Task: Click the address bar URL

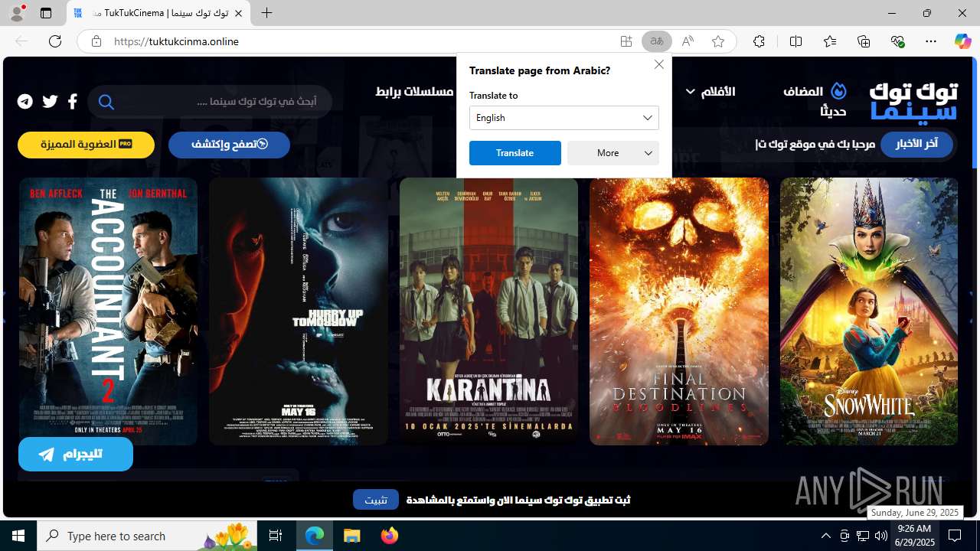Action: click(x=177, y=41)
